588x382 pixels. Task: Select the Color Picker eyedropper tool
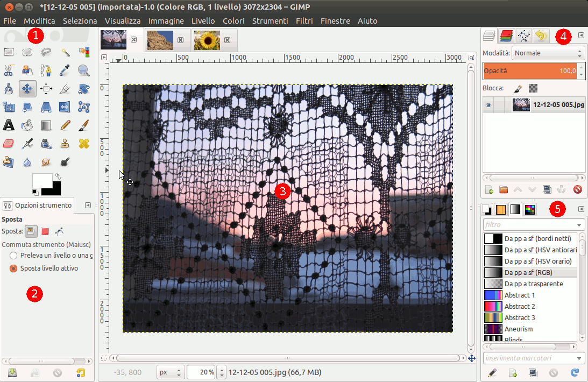click(65, 70)
